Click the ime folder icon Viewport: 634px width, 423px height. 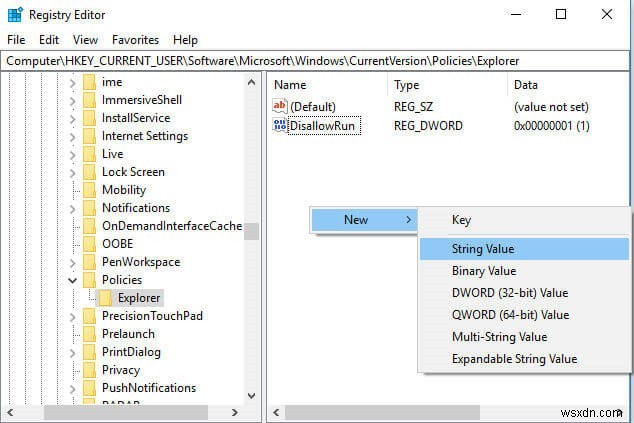tap(90, 82)
